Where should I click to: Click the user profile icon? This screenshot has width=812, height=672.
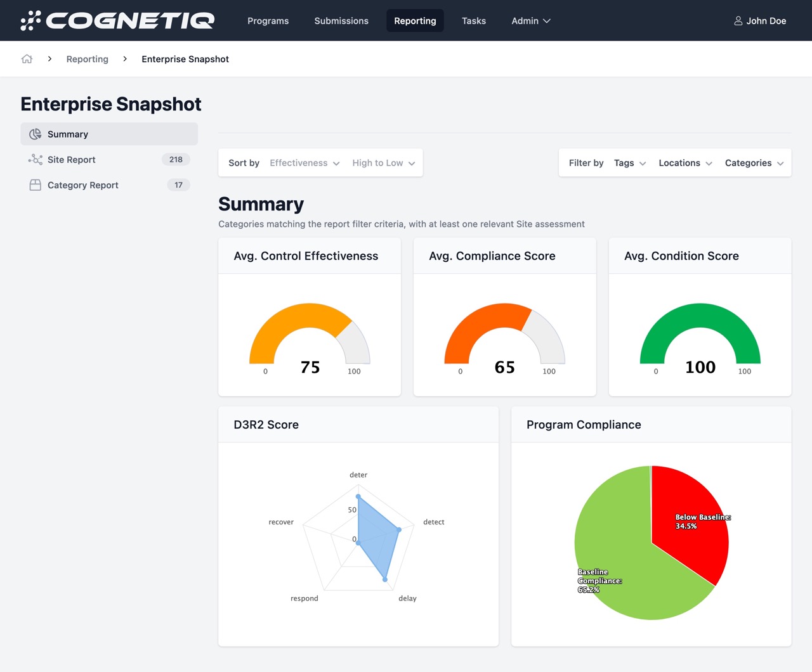pos(738,21)
